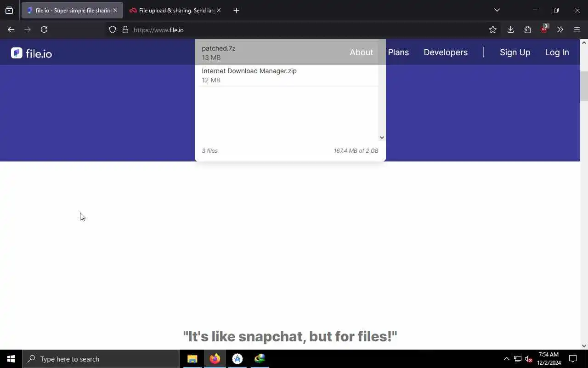588x368 pixels.
Task: Open a new browser tab
Action: tap(236, 10)
